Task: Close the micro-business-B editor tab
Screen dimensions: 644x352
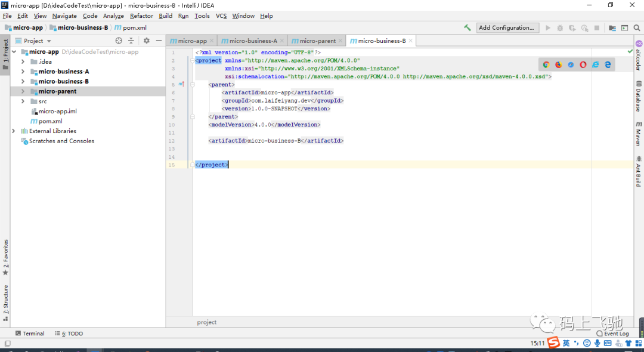Action: 410,41
